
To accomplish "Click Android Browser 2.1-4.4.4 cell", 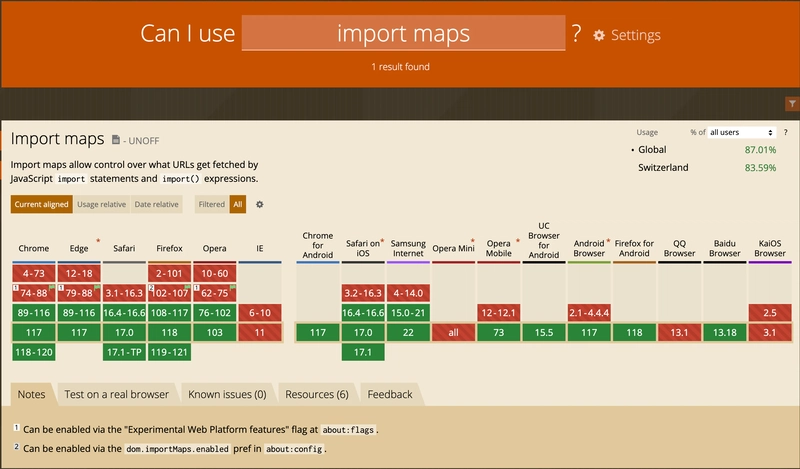I will coord(589,313).
